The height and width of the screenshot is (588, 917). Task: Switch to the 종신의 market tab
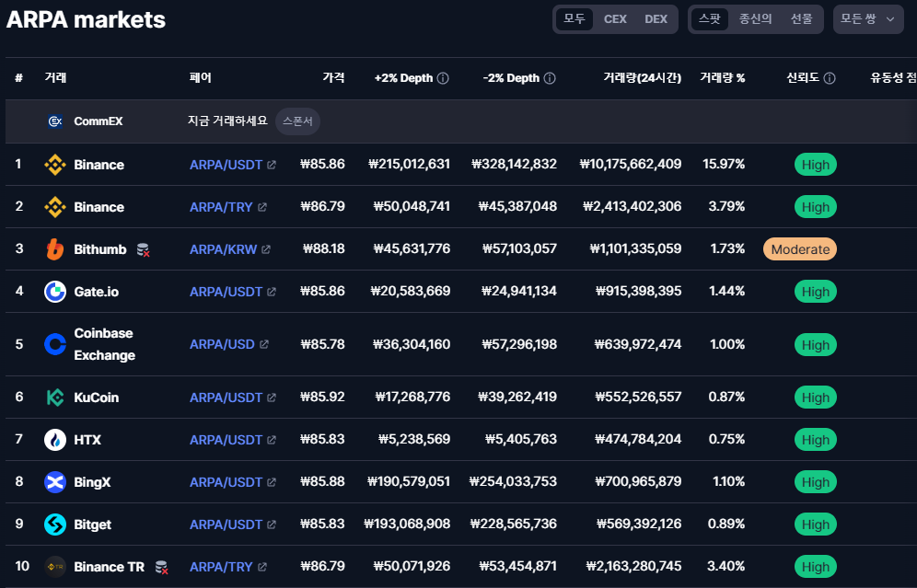pyautogui.click(x=755, y=19)
